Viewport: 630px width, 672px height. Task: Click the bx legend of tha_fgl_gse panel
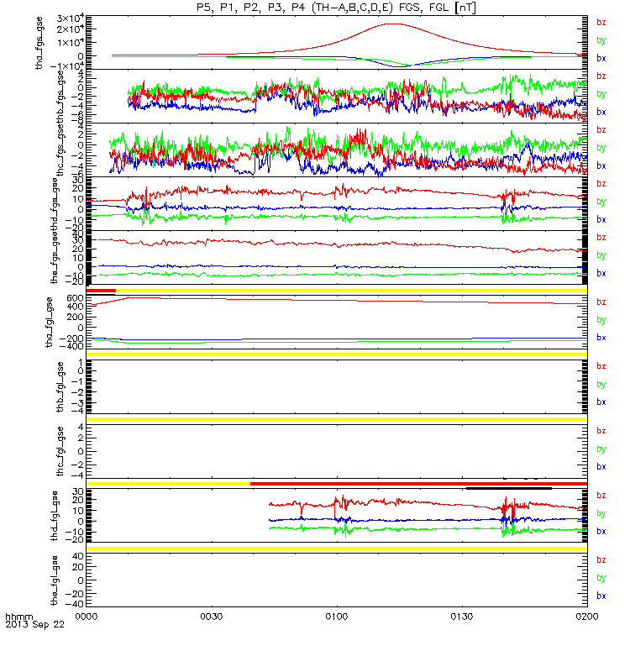pyautogui.click(x=601, y=338)
